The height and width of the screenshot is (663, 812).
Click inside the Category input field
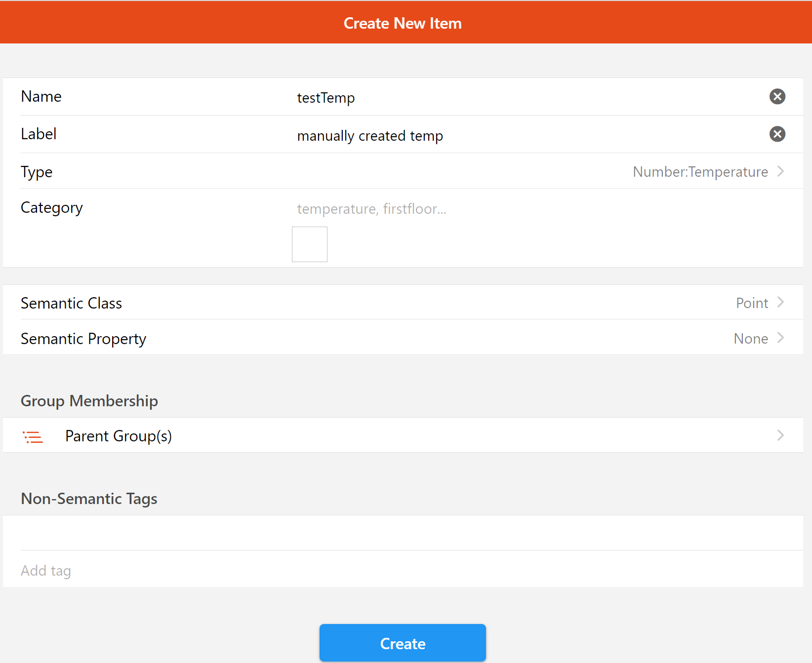pos(372,208)
